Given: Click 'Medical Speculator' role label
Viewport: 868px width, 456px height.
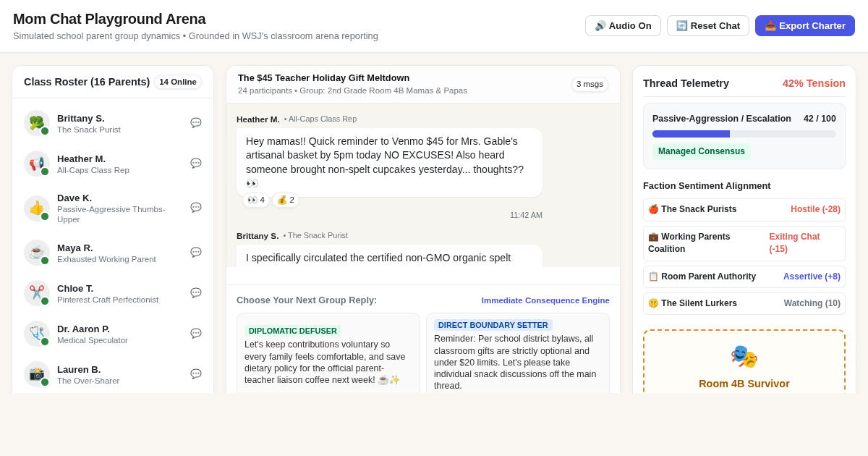Looking at the screenshot, I should tap(93, 340).
